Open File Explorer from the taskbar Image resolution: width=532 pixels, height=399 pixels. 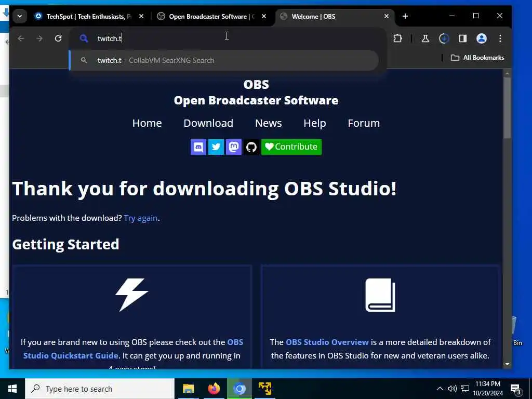point(188,389)
